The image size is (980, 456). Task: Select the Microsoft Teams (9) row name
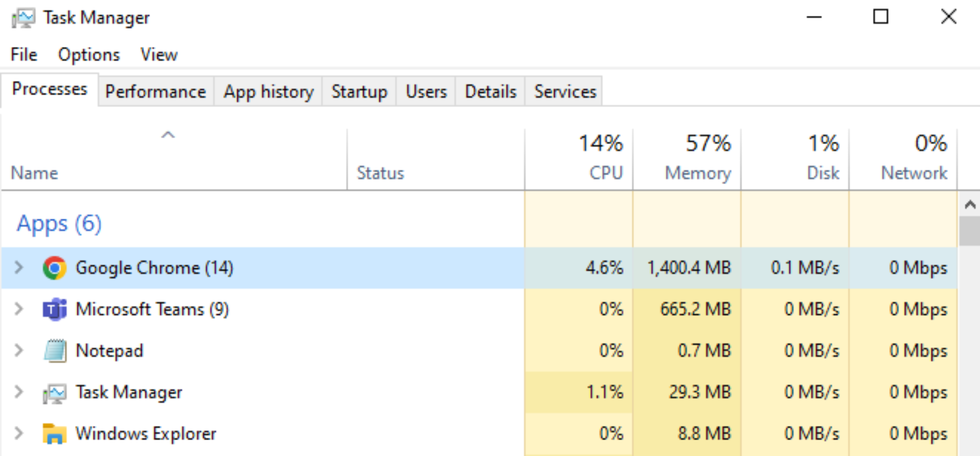tap(153, 310)
